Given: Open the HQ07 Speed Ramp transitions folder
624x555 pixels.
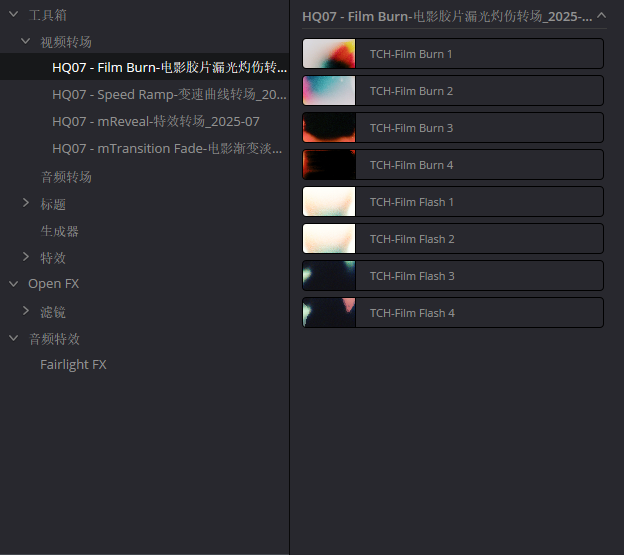Looking at the screenshot, I should (169, 95).
